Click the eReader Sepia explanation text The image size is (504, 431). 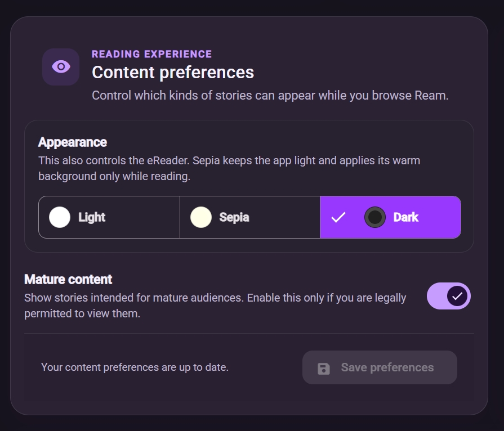(x=229, y=169)
